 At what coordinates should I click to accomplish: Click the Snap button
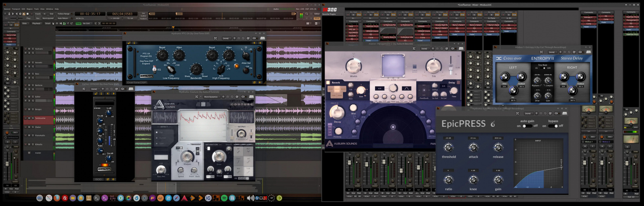click(x=79, y=23)
